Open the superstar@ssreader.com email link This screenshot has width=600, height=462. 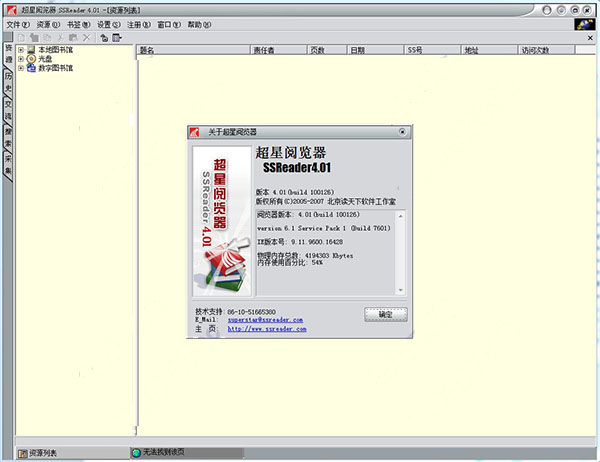pos(265,320)
